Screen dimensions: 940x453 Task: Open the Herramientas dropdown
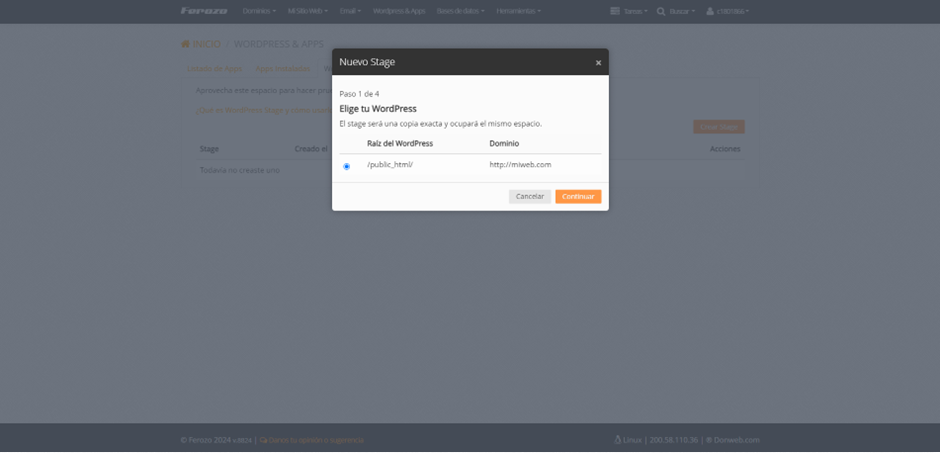[519, 11]
